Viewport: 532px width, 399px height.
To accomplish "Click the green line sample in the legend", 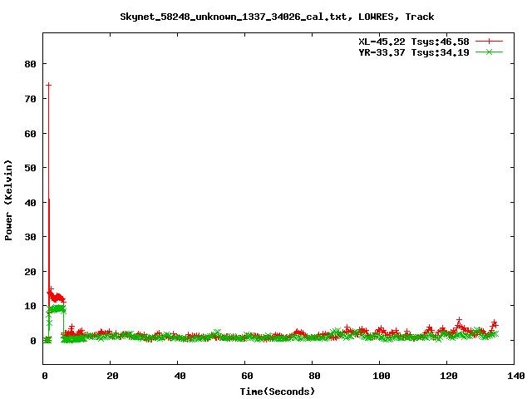I will [x=489, y=52].
